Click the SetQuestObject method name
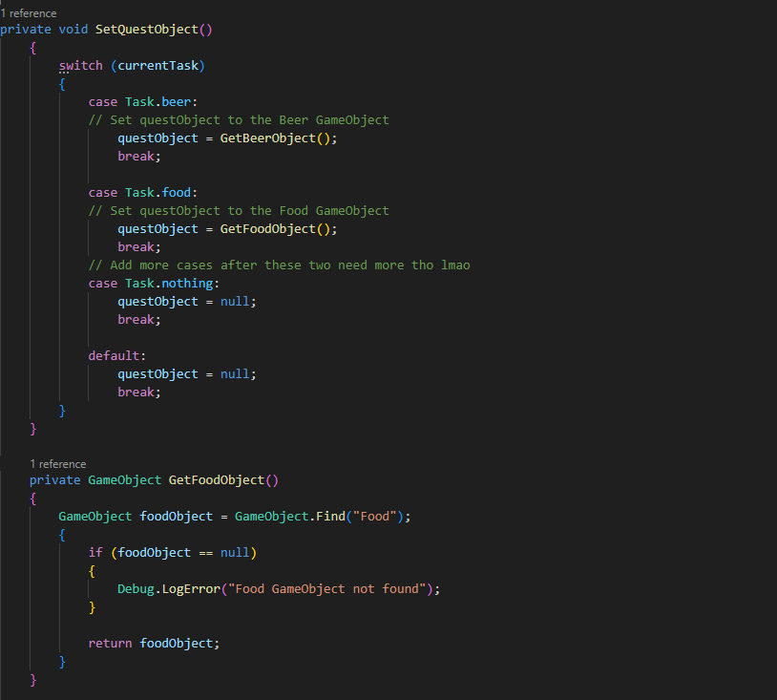This screenshot has height=700, width=777. coord(147,30)
